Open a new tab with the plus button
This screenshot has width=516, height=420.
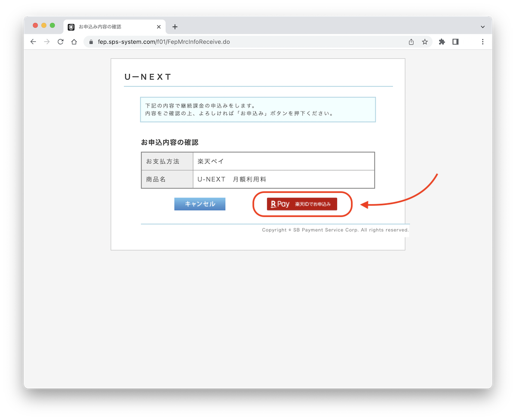(175, 27)
